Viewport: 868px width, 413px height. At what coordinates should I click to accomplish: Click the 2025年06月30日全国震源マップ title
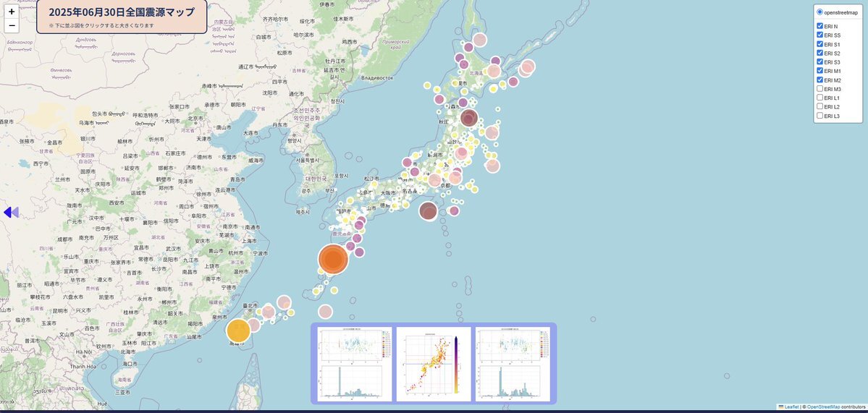tap(122, 12)
